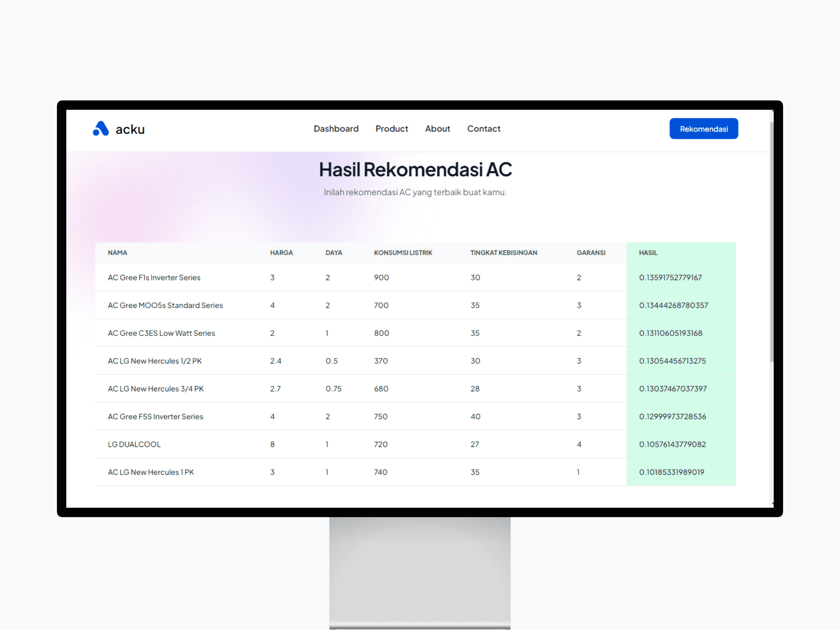Select AC LG New Hercules 1/2 PK name
The height and width of the screenshot is (630, 840).
coord(155,361)
